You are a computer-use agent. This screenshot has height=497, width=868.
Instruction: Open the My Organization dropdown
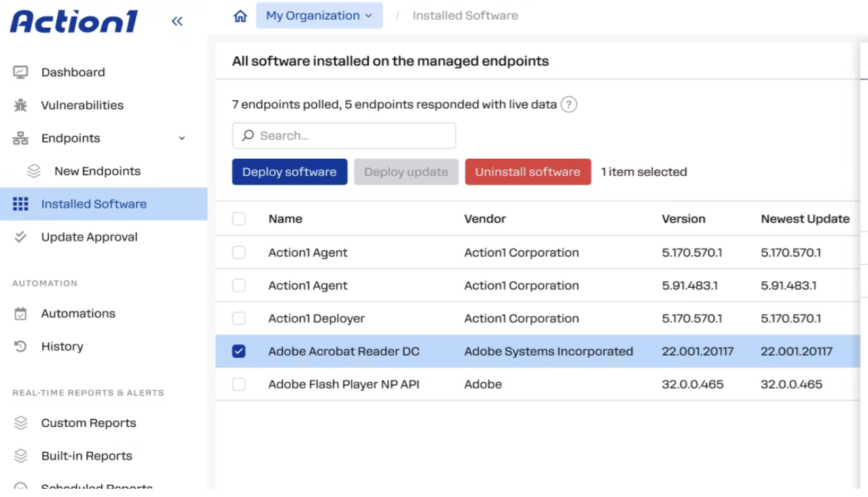[x=319, y=16]
